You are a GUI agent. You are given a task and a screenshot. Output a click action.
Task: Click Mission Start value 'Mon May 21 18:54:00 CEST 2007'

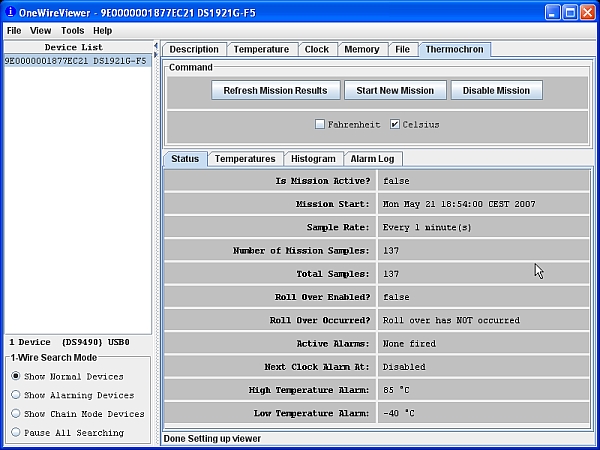pyautogui.click(x=459, y=204)
